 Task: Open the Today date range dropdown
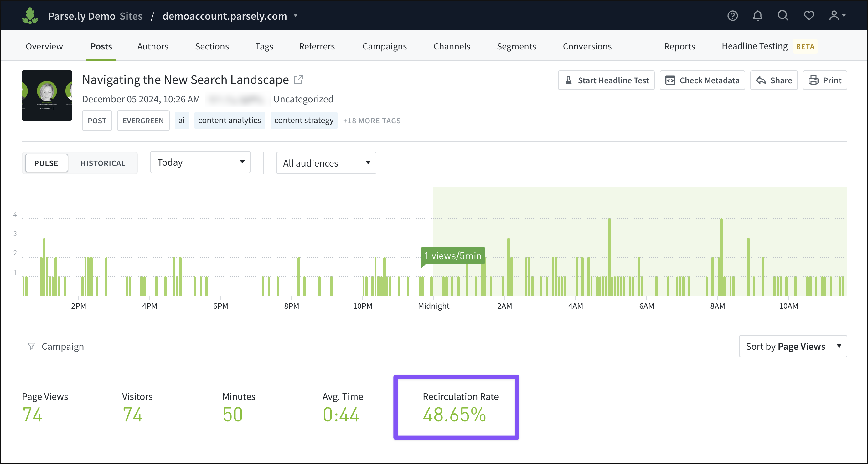pyautogui.click(x=200, y=162)
